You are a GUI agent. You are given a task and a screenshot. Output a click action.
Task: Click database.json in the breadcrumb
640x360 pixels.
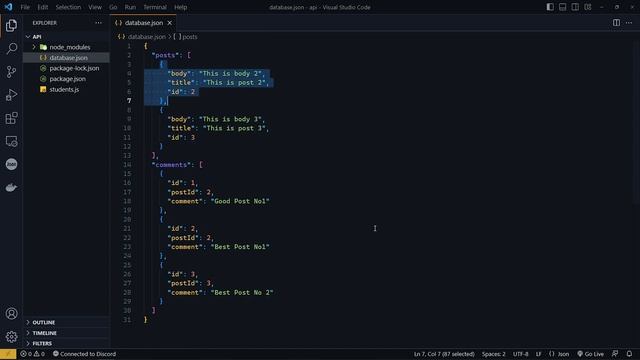pos(147,37)
